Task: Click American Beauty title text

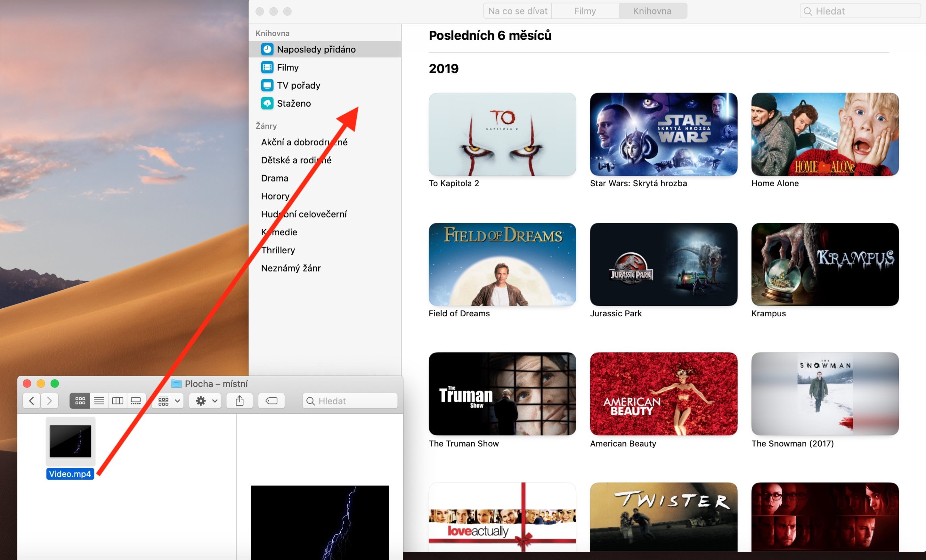Action: (623, 444)
